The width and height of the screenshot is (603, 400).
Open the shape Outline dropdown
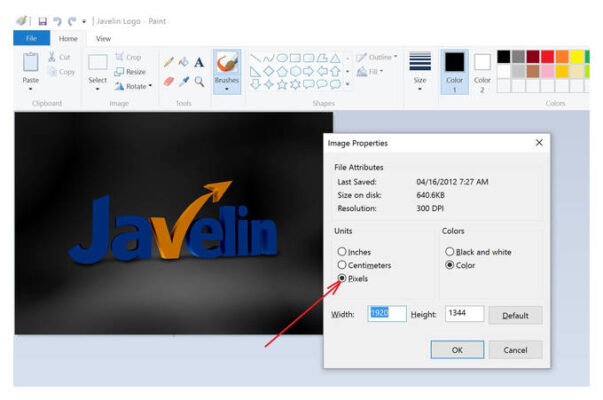pyautogui.click(x=376, y=57)
